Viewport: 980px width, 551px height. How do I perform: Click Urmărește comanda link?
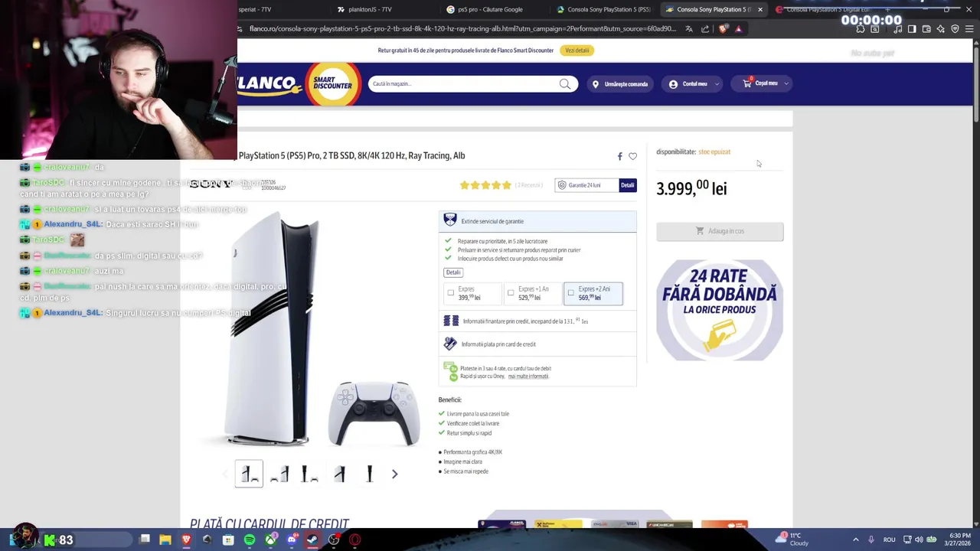click(x=621, y=84)
